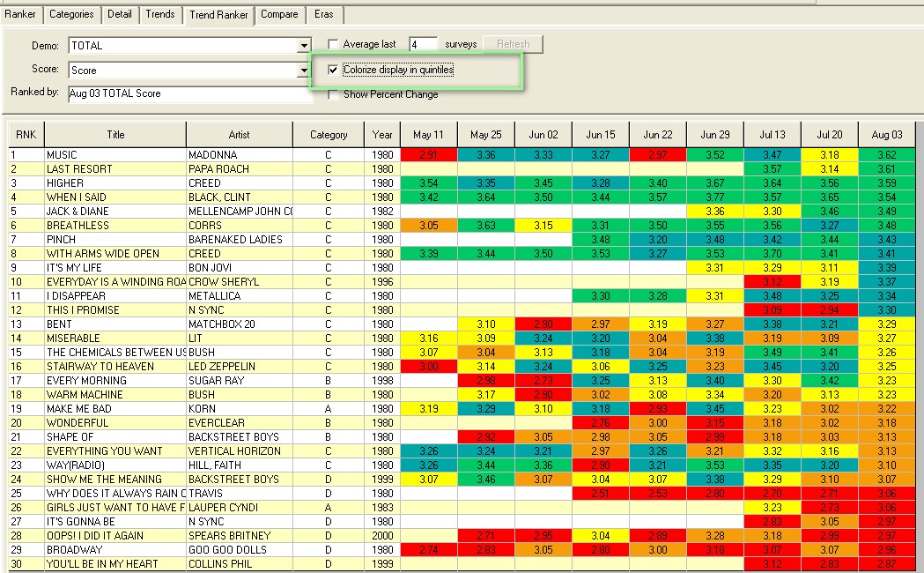Click SPEARS BRITNEY artist cell
Image resolution: width=924 pixels, height=573 pixels.
(x=240, y=536)
